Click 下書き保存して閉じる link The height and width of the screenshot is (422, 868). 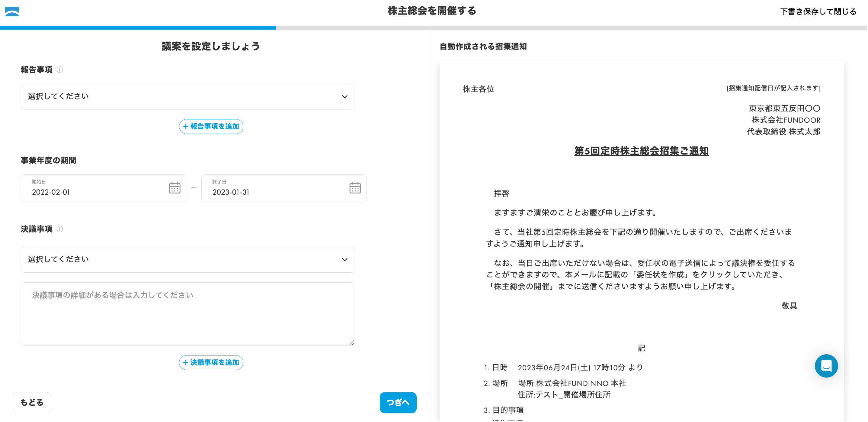tap(818, 12)
